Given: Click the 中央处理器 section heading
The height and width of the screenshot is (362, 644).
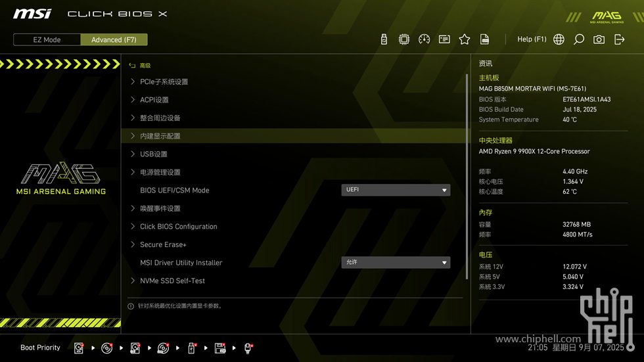Looking at the screenshot, I should [495, 141].
